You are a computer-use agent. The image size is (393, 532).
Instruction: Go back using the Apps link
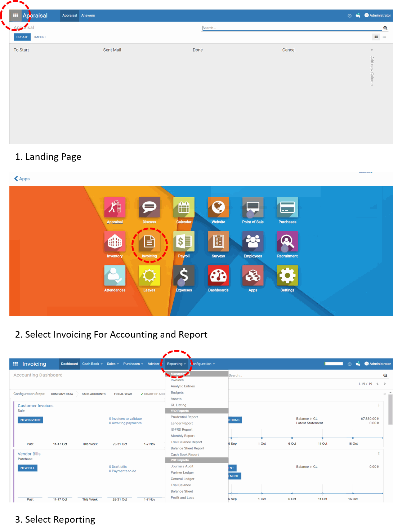pyautogui.click(x=22, y=179)
